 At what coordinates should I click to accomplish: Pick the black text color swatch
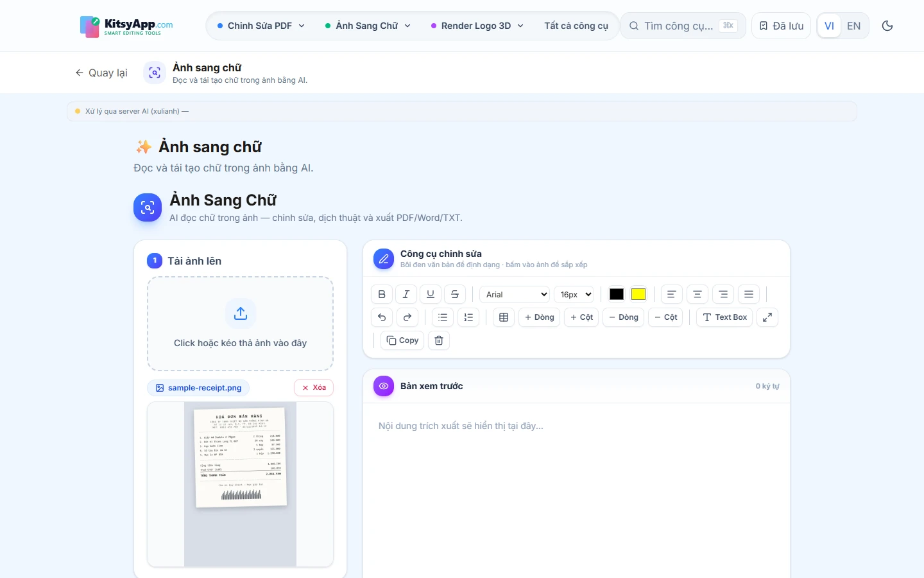click(617, 294)
